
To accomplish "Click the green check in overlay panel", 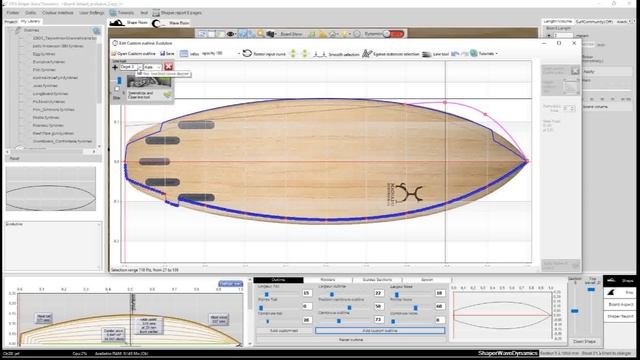I will tap(167, 95).
